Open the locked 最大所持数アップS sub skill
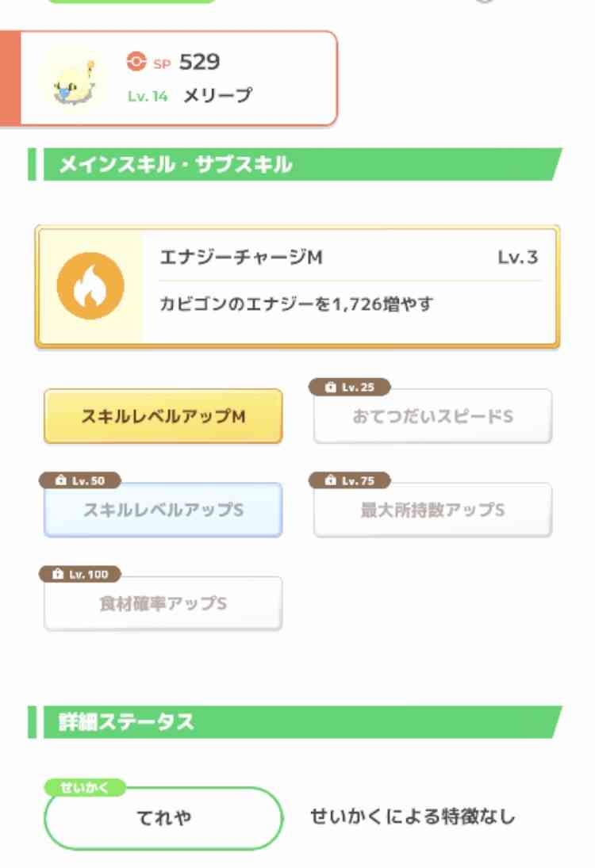 pos(432,510)
